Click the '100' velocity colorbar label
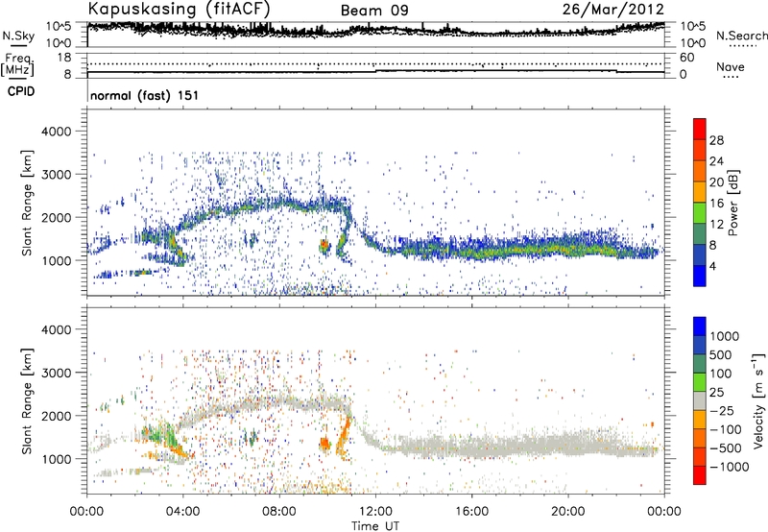This screenshot has width=768, height=532. [x=721, y=374]
